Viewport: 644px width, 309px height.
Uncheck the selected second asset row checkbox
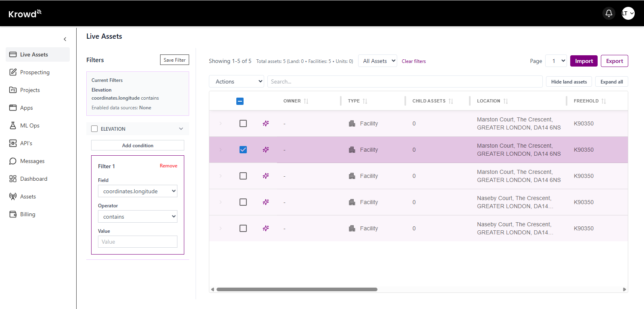click(243, 150)
